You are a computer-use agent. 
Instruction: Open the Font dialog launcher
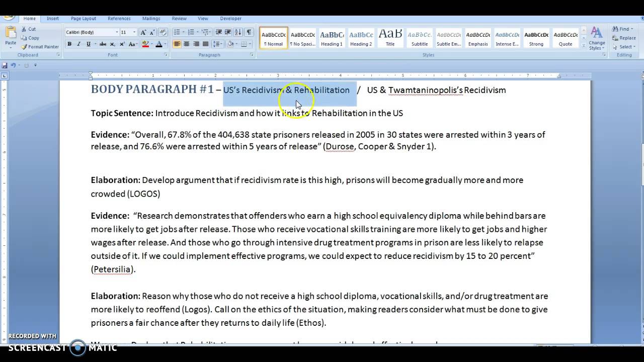pyautogui.click(x=166, y=55)
